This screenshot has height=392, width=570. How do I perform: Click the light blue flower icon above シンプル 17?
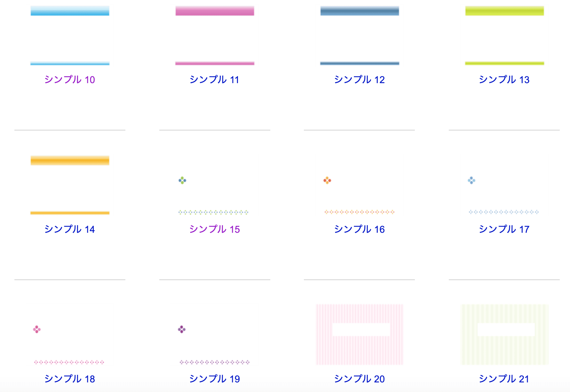[471, 180]
